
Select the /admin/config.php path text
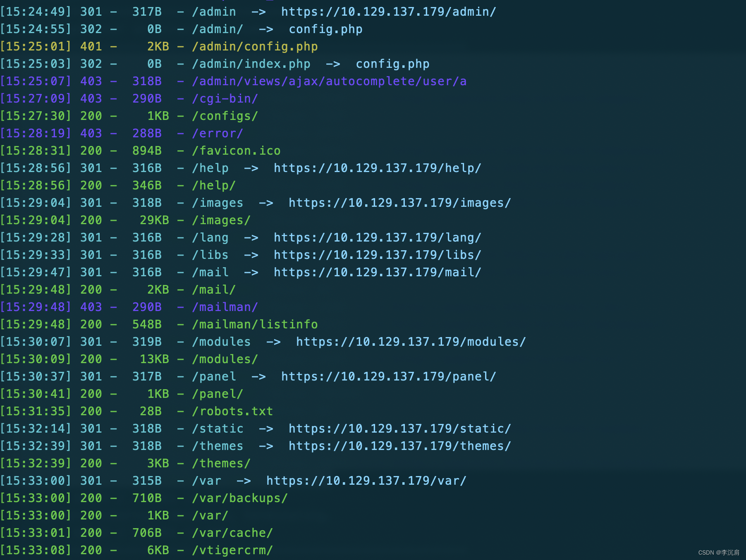click(255, 46)
